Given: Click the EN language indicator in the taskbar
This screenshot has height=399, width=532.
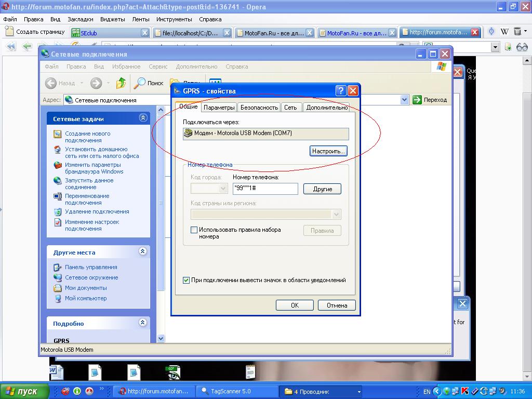Looking at the screenshot, I should pos(427,392).
